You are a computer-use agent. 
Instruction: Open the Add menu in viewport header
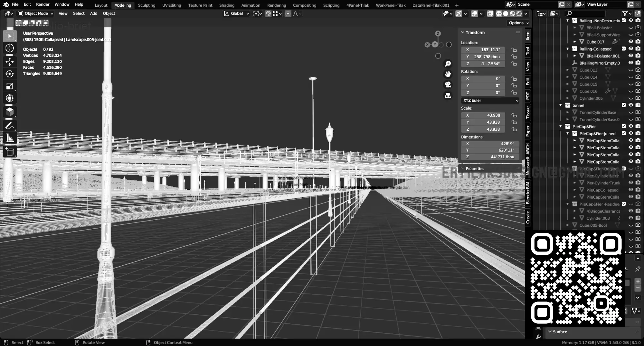point(94,14)
